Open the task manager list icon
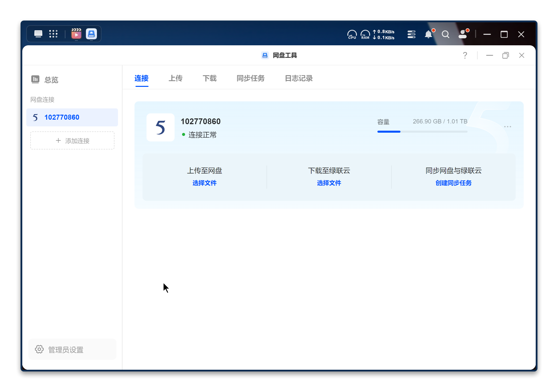Image resolution: width=558 pixels, height=392 pixels. coord(411,34)
